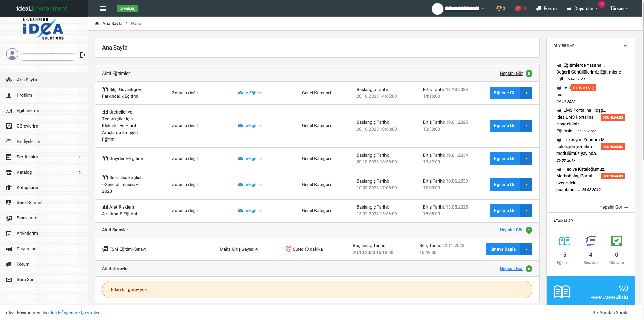The height and width of the screenshot is (320, 644).
Task: Click the clock icon beside Süre: 10 dakika
Action: point(289,249)
